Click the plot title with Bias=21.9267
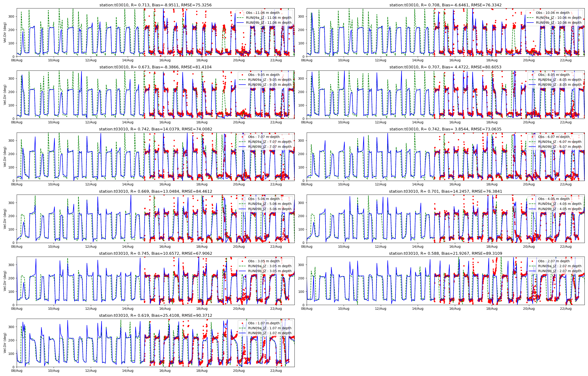 [445, 253]
